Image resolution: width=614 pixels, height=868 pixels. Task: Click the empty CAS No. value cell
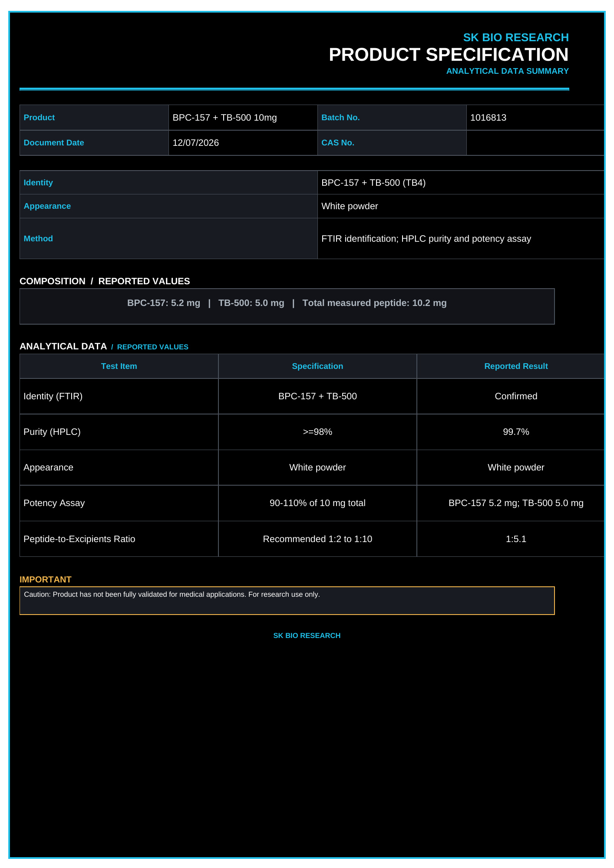tap(535, 143)
